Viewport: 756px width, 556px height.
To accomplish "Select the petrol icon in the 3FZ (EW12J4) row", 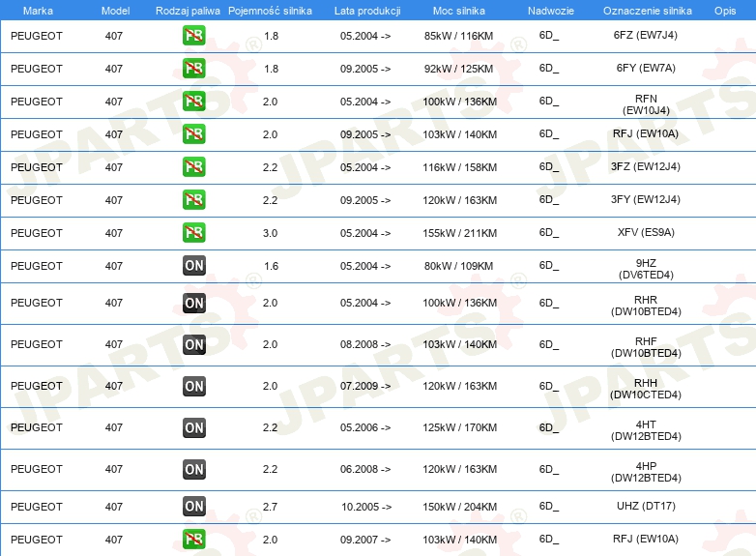I will pos(193,167).
